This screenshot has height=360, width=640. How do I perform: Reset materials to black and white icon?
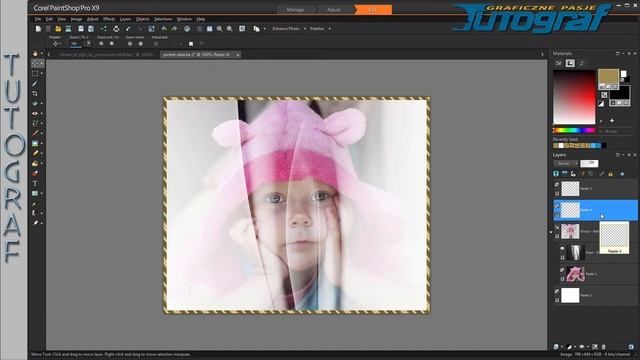pos(601,104)
